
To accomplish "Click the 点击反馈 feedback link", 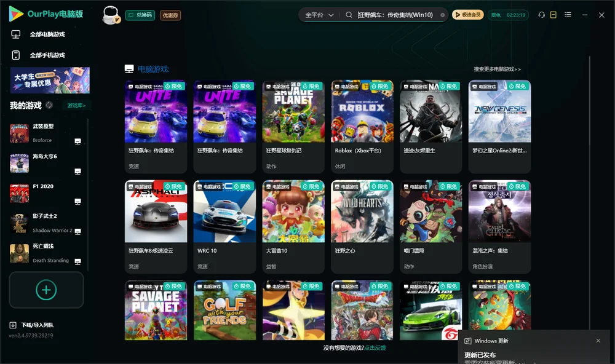I will 375,347.
